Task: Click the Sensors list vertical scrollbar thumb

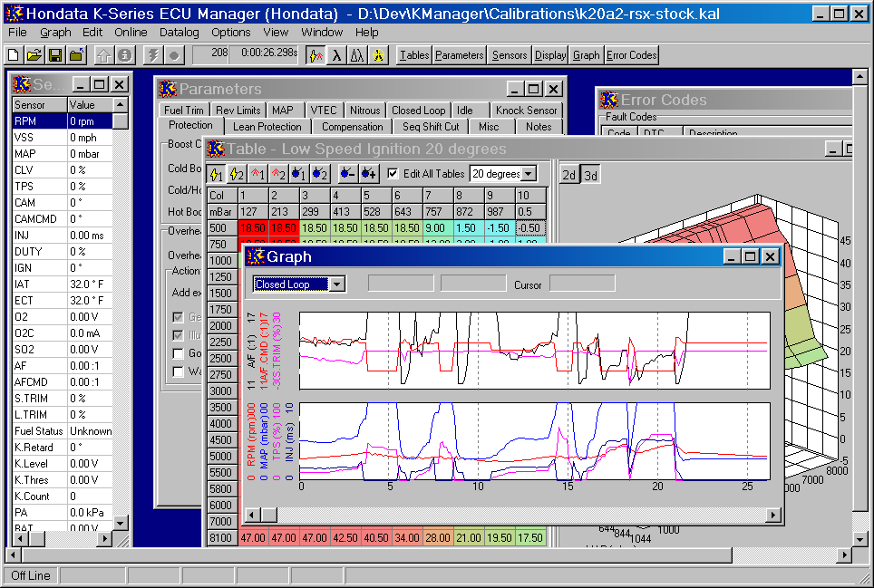Action: pyautogui.click(x=121, y=120)
